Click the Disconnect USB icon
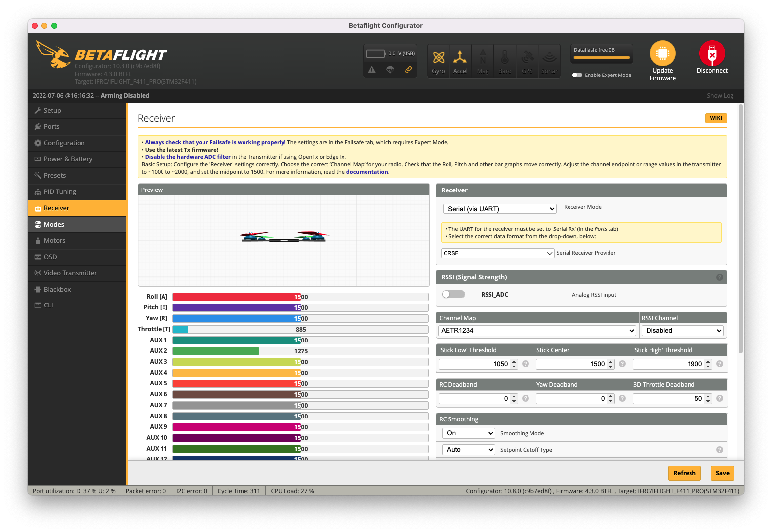The image size is (772, 532). click(712, 53)
